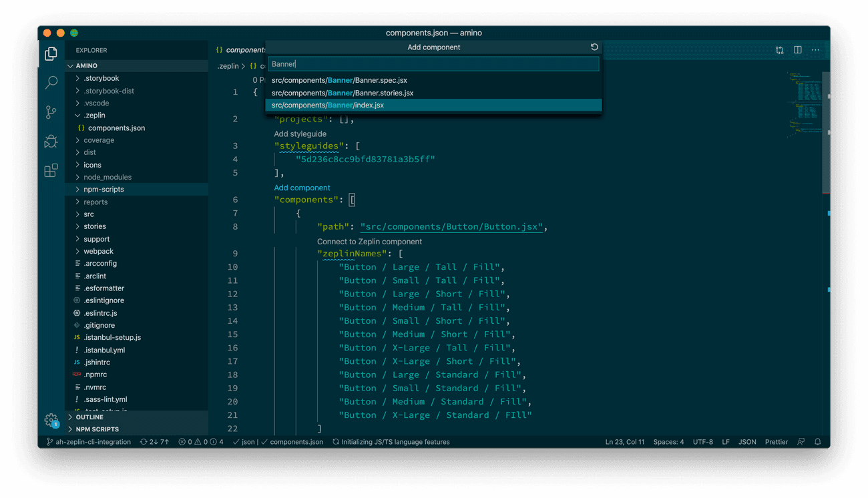Expand the src folder
Screen dimensions: 868x498
[89, 214]
